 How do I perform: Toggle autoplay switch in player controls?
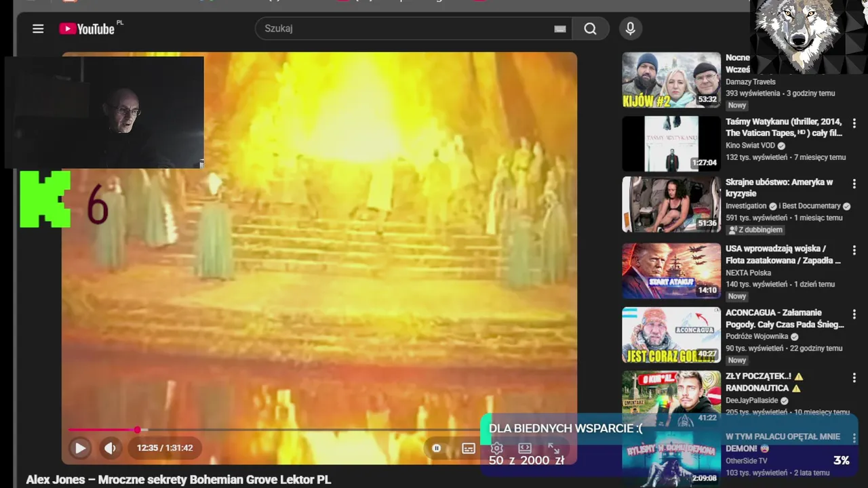[x=437, y=448]
